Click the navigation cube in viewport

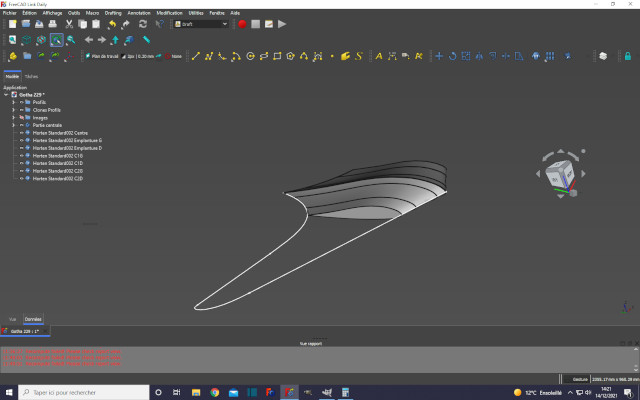pyautogui.click(x=562, y=175)
